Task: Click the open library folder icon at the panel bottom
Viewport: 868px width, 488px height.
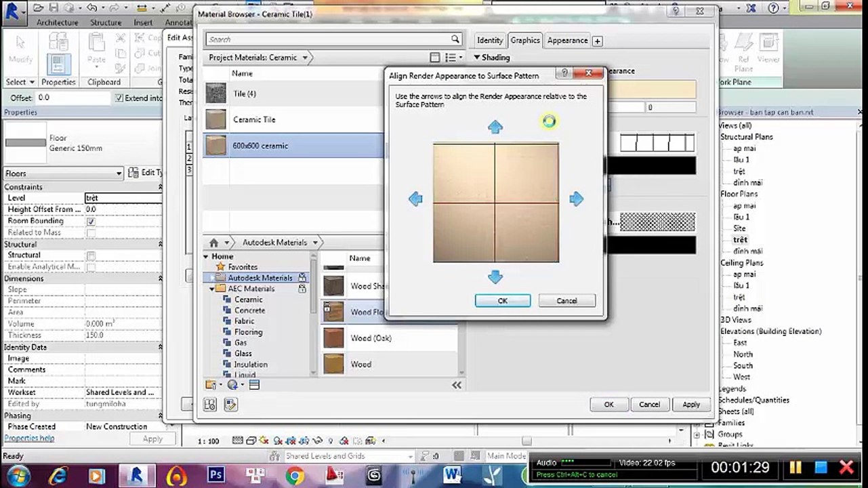Action: pos(211,385)
